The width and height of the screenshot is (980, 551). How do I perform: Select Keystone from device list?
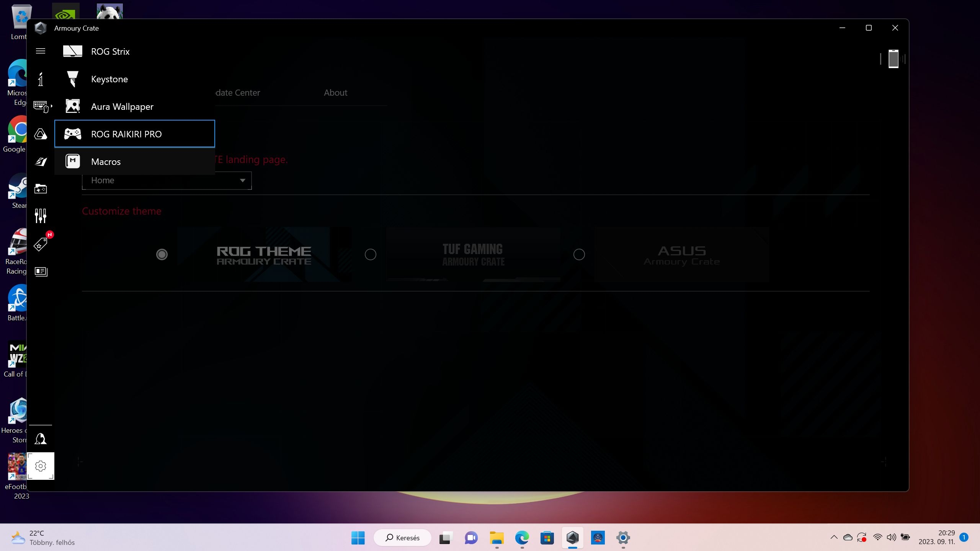click(x=135, y=79)
